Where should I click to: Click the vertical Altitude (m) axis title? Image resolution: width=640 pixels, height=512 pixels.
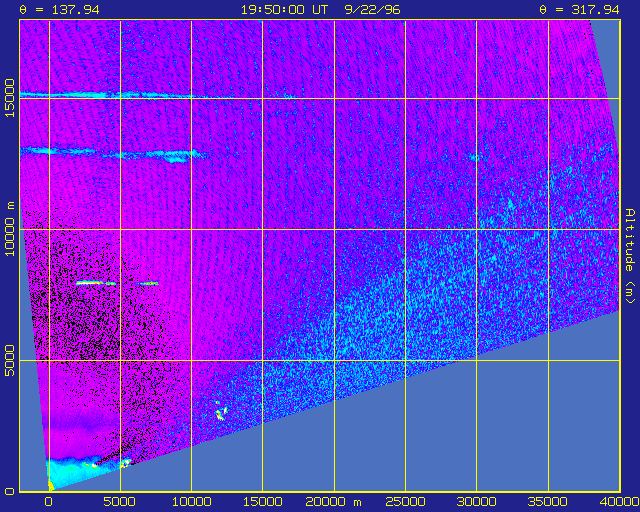click(x=631, y=256)
